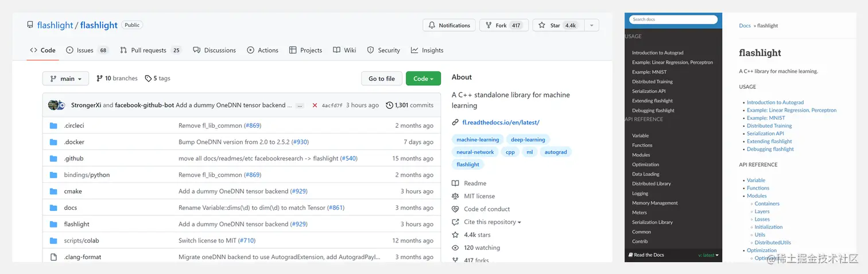The width and height of the screenshot is (868, 274).
Task: Open the Projects tab
Action: [305, 50]
